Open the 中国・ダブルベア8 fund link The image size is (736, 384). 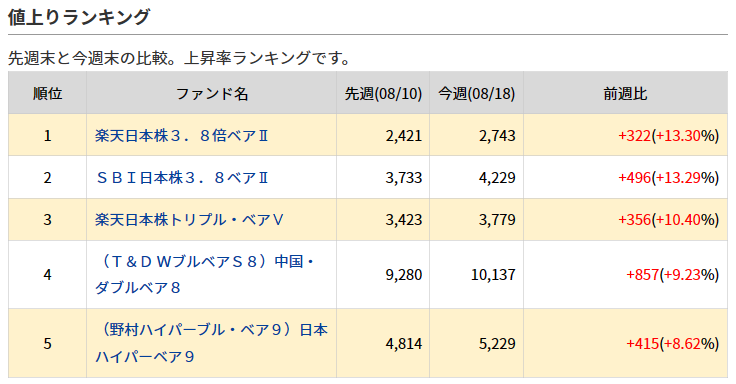(x=205, y=275)
